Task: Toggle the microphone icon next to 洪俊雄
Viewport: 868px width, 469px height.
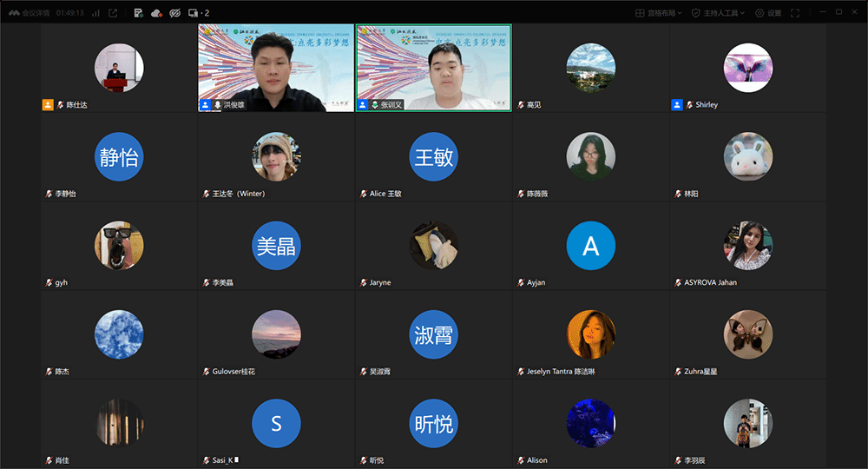Action: pyautogui.click(x=217, y=105)
